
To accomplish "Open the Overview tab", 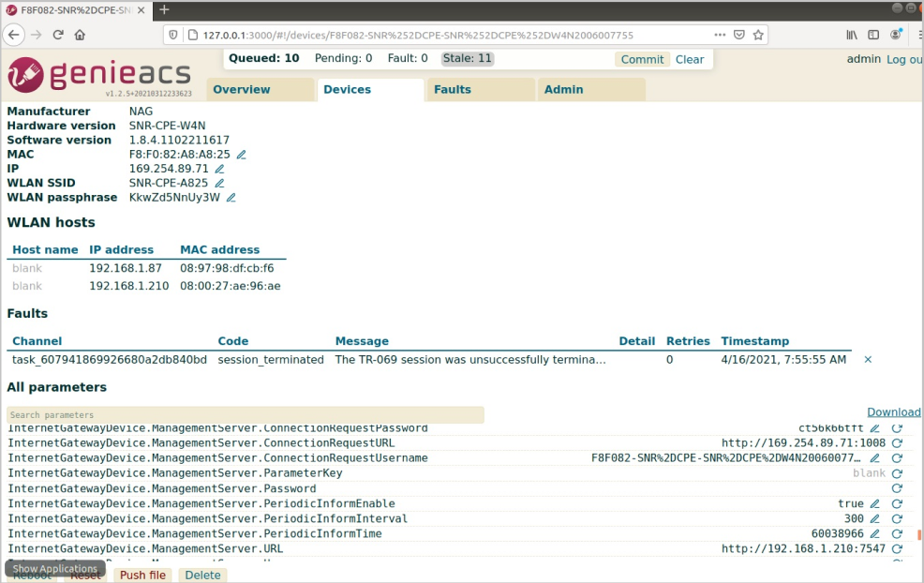I will (242, 90).
